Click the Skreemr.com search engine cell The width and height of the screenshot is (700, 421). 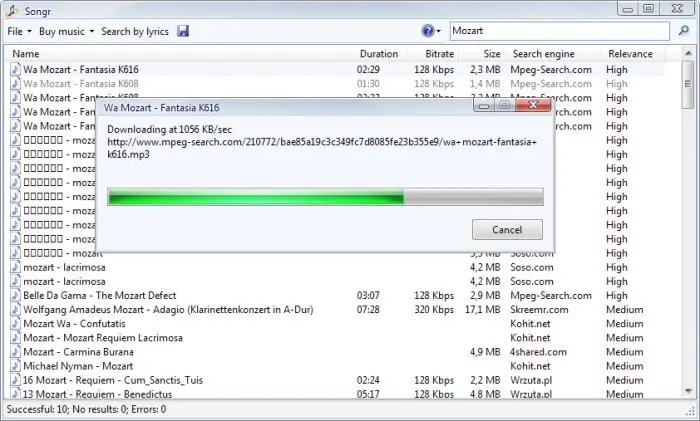point(539,310)
